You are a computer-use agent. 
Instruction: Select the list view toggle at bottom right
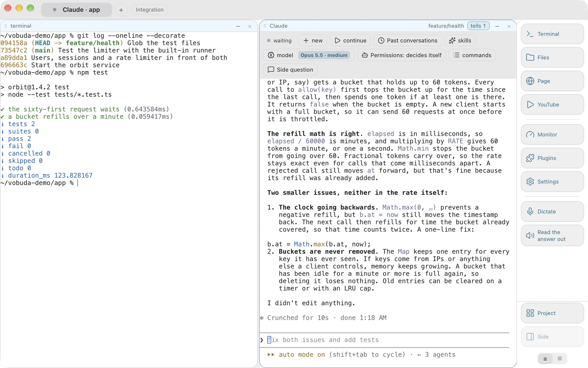[x=545, y=359]
